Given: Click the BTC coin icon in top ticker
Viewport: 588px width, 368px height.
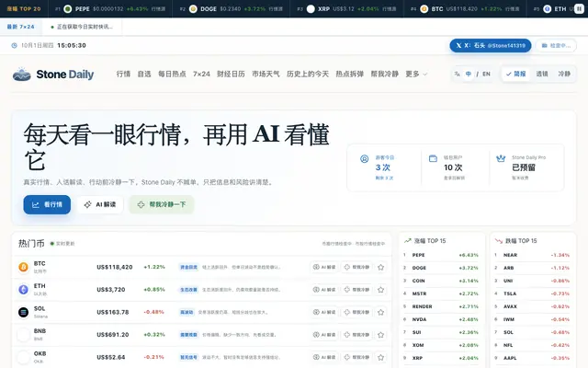Looking at the screenshot, I should (424, 8).
